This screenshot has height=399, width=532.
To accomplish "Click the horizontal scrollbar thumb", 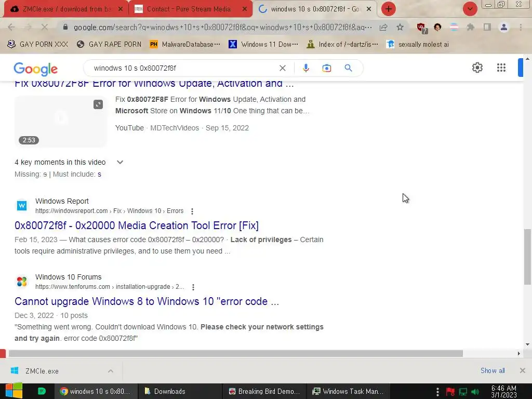I will click(x=235, y=353).
